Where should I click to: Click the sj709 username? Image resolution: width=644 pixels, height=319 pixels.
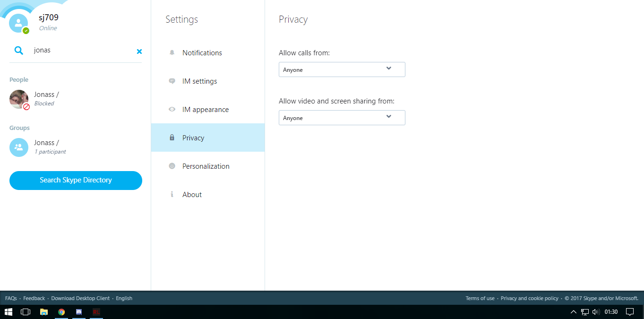(x=49, y=17)
